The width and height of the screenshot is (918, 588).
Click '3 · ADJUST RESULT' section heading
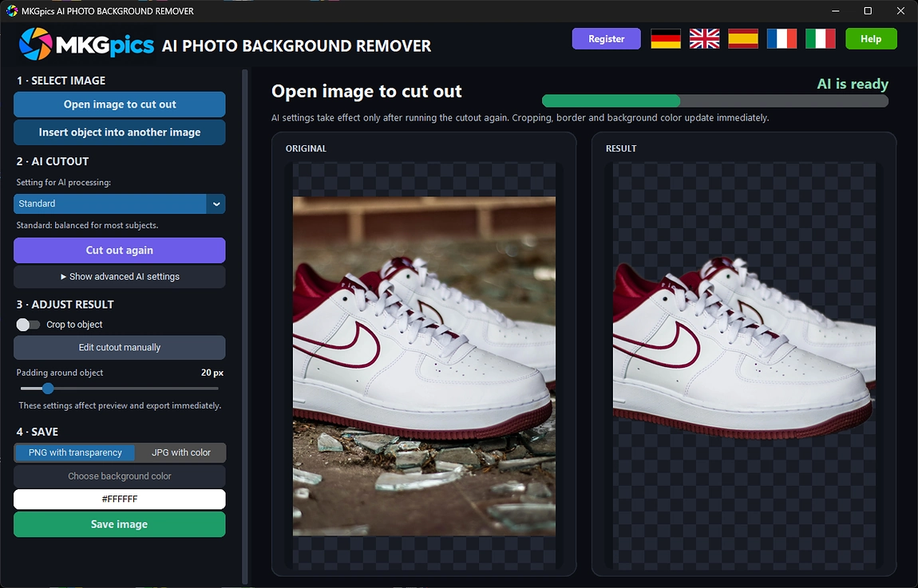[x=65, y=304]
